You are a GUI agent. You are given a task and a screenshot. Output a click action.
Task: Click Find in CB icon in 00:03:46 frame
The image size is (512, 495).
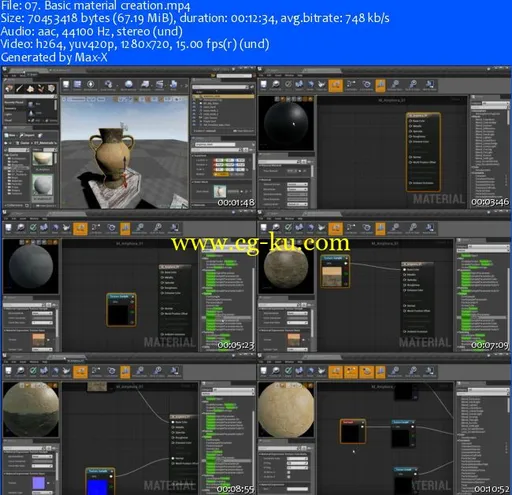[x=276, y=85]
